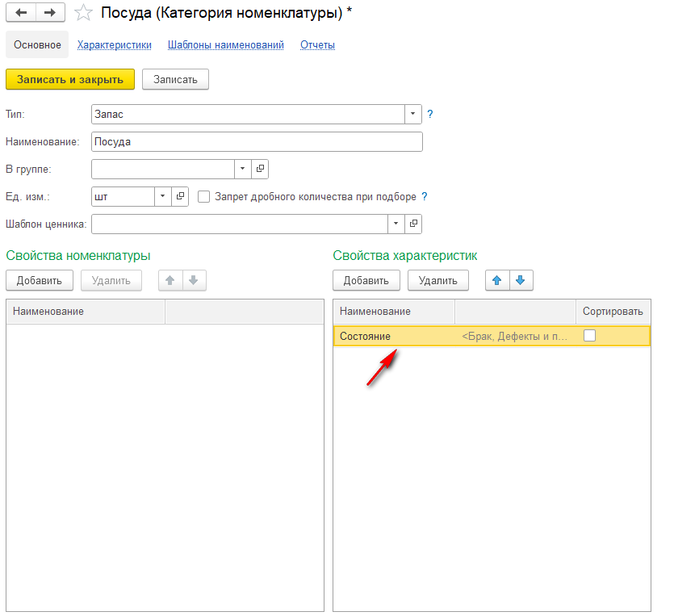This screenshot has height=616, width=674.
Task: Click into the Шаблон ценника input field
Action: coord(240,224)
